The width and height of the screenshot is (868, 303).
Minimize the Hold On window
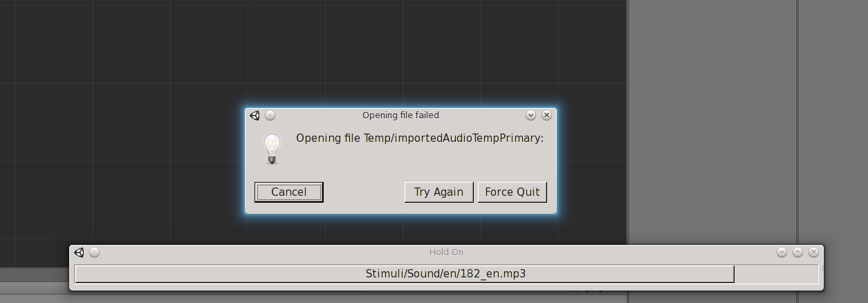782,252
